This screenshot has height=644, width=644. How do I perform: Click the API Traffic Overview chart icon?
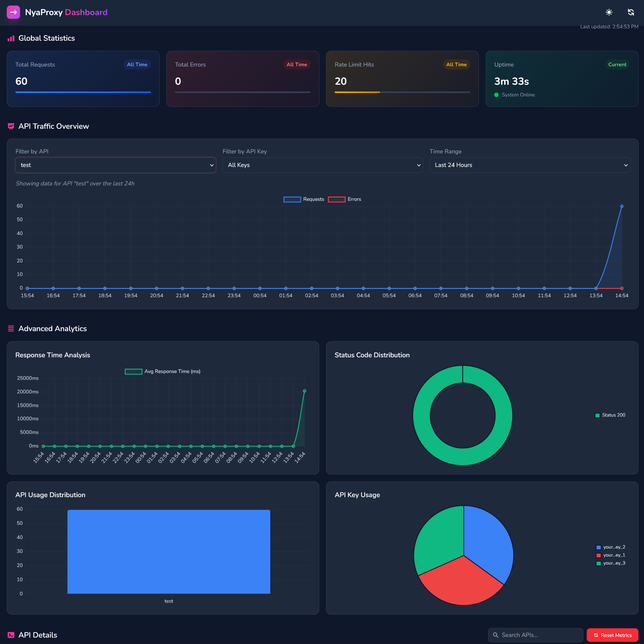(x=11, y=126)
